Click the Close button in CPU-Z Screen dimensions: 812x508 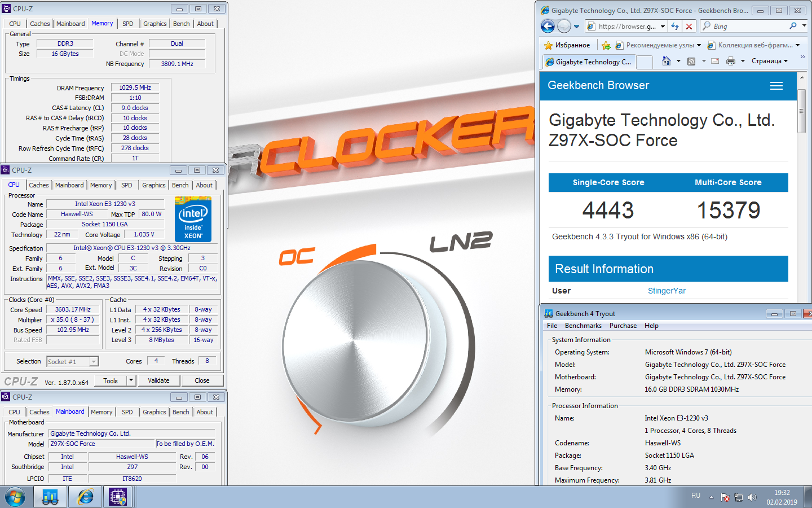click(x=202, y=380)
